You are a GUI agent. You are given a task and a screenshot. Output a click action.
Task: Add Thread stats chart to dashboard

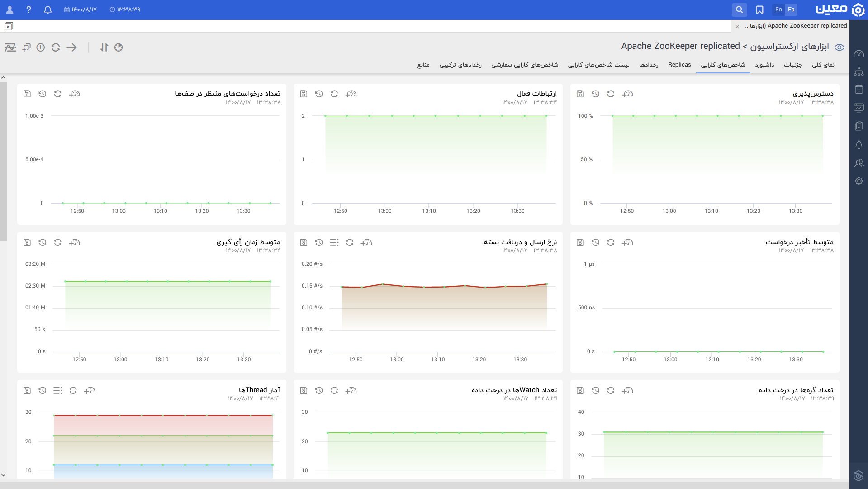(90, 390)
